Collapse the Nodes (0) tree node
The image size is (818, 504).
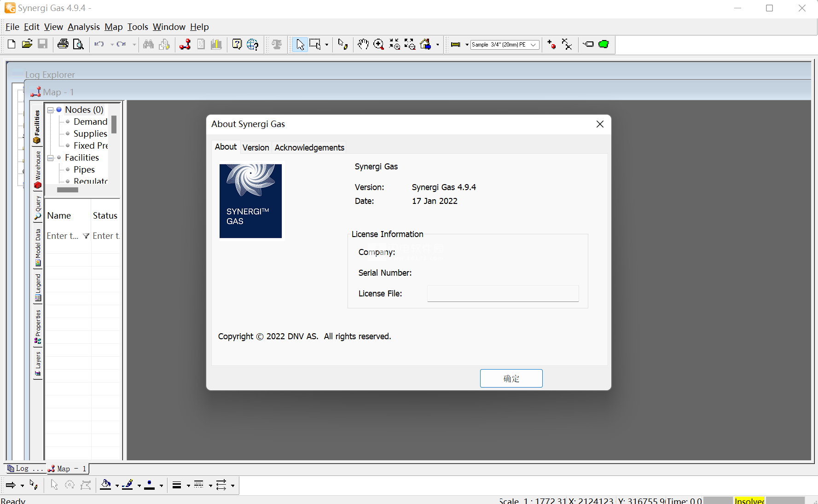click(51, 110)
